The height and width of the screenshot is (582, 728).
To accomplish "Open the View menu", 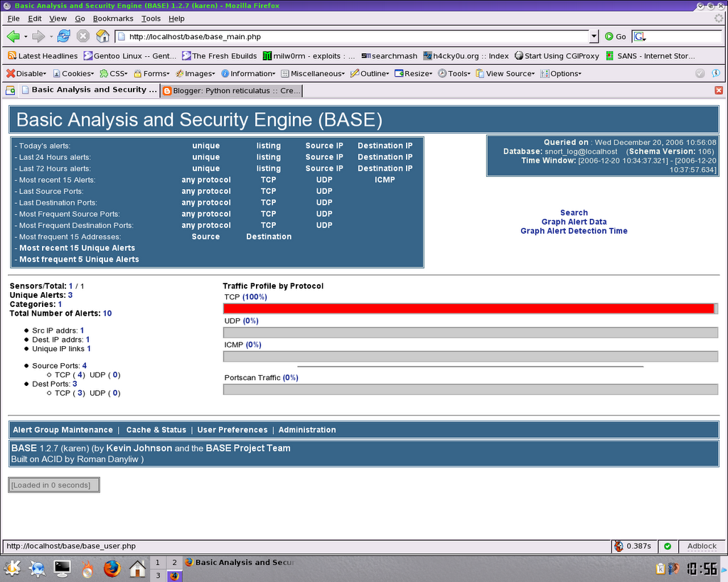I will (58, 18).
